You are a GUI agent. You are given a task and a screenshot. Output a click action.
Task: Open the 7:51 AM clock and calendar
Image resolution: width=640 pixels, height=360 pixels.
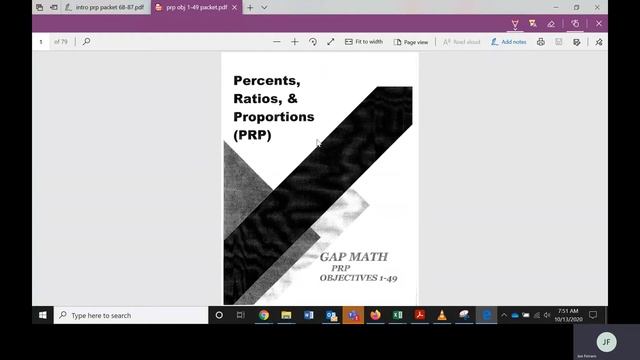click(568, 315)
